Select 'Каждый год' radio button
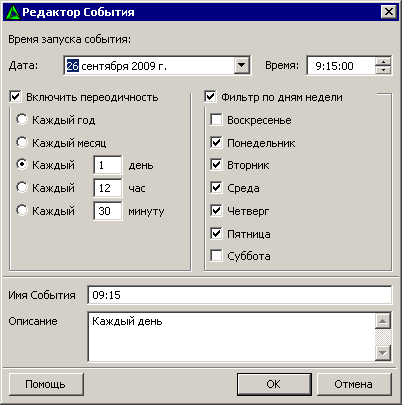The image size is (402, 405). click(22, 119)
